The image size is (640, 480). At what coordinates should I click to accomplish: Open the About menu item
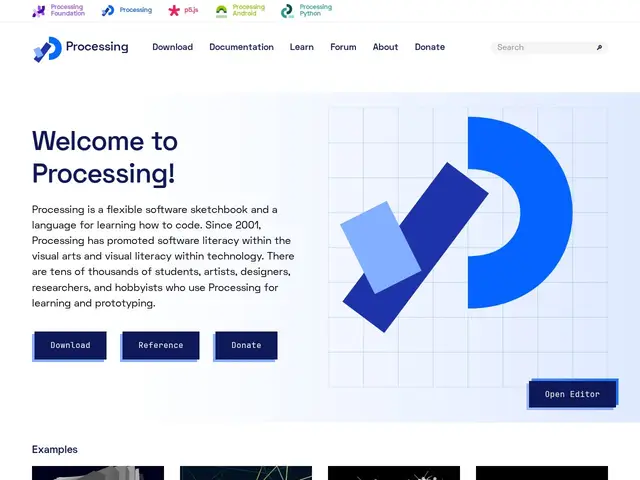[385, 47]
